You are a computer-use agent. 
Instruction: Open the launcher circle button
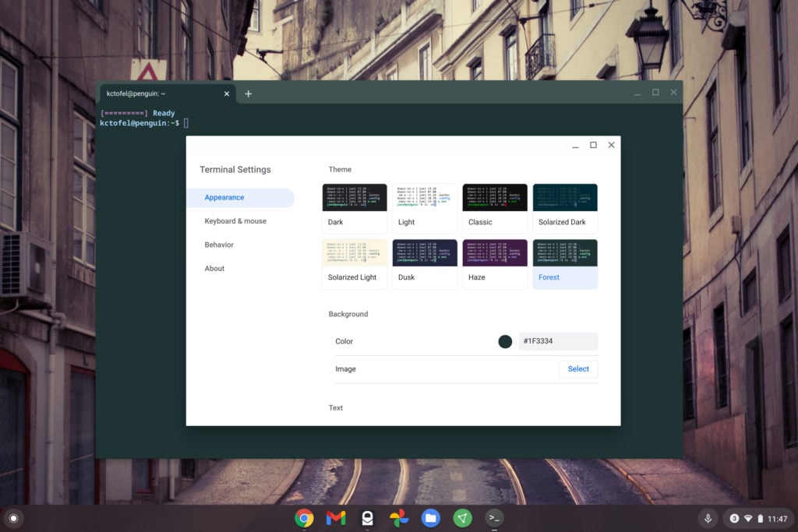click(x=13, y=518)
